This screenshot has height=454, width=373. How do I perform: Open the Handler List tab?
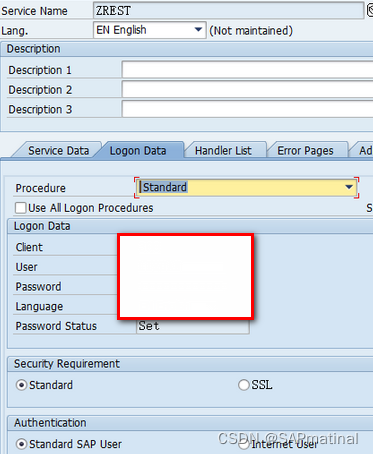(x=223, y=151)
